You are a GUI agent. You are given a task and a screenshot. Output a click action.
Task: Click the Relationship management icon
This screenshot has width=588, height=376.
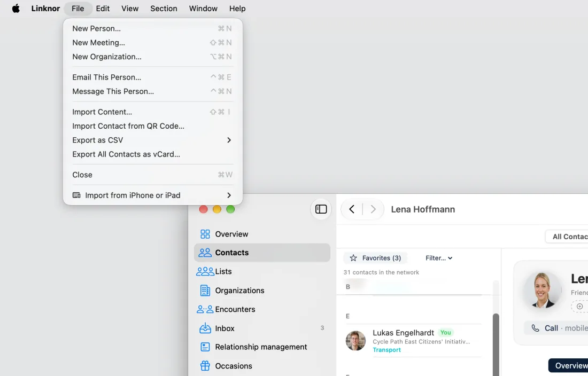tap(205, 347)
